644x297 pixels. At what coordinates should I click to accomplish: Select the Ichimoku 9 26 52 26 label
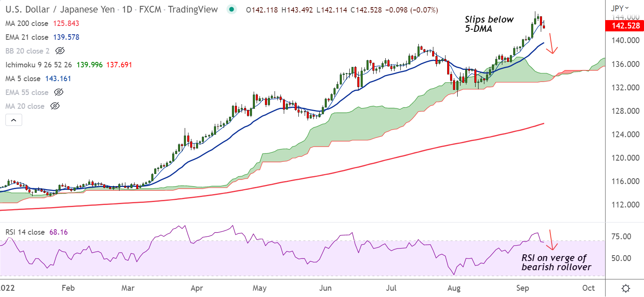coord(39,65)
